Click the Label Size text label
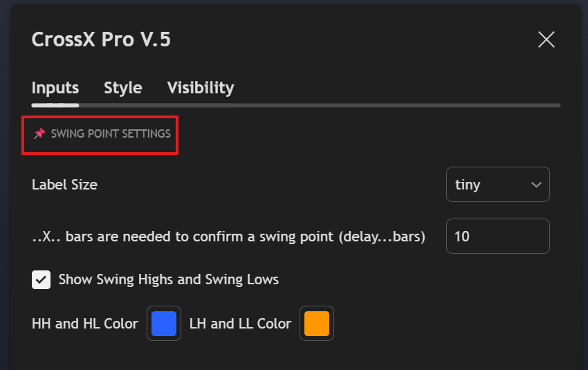 [64, 185]
